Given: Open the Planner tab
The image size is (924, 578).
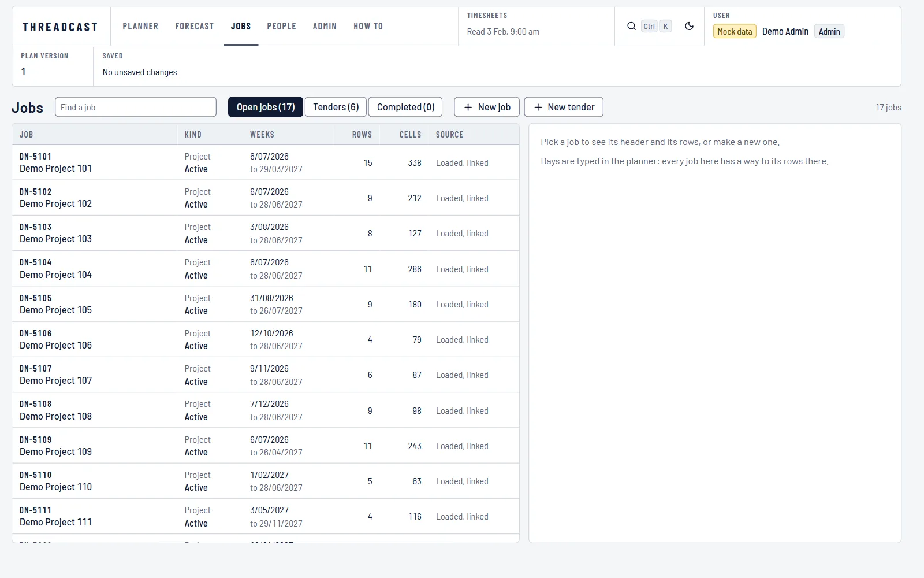Looking at the screenshot, I should 140,26.
